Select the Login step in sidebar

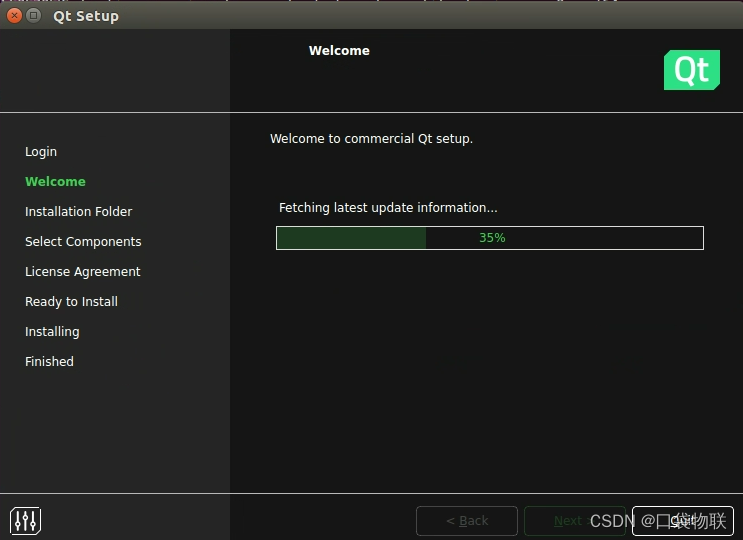pyautogui.click(x=41, y=152)
